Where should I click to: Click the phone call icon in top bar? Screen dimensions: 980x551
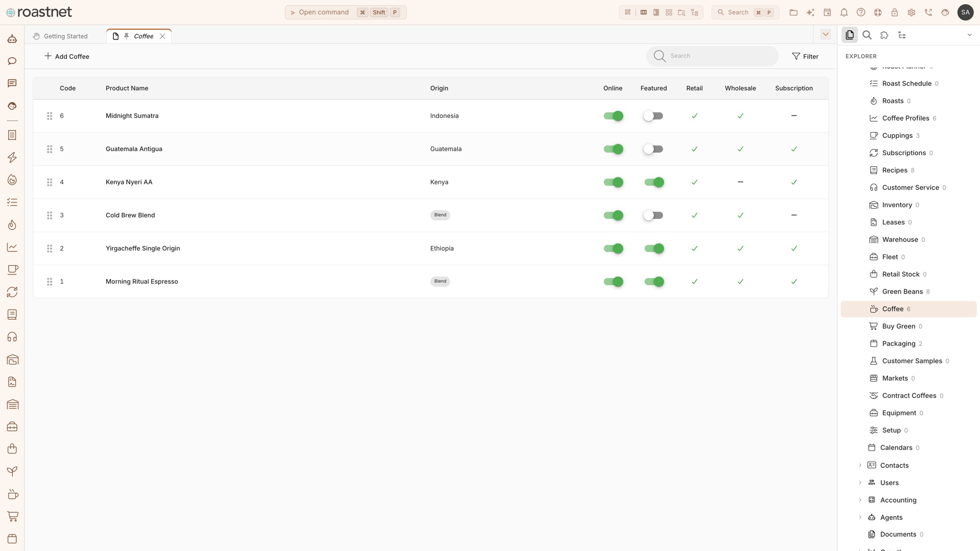(x=928, y=12)
